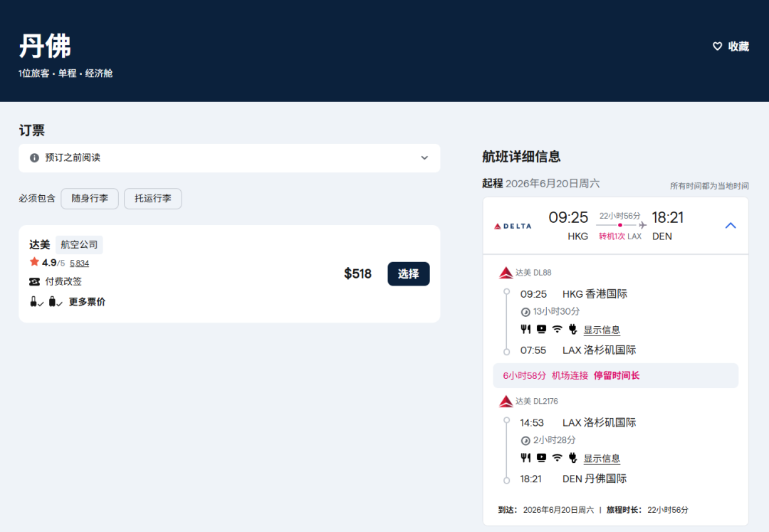Screen dimensions: 769x532
Task: Click the power outlet icon for flight DL2176
Action: coord(572,458)
